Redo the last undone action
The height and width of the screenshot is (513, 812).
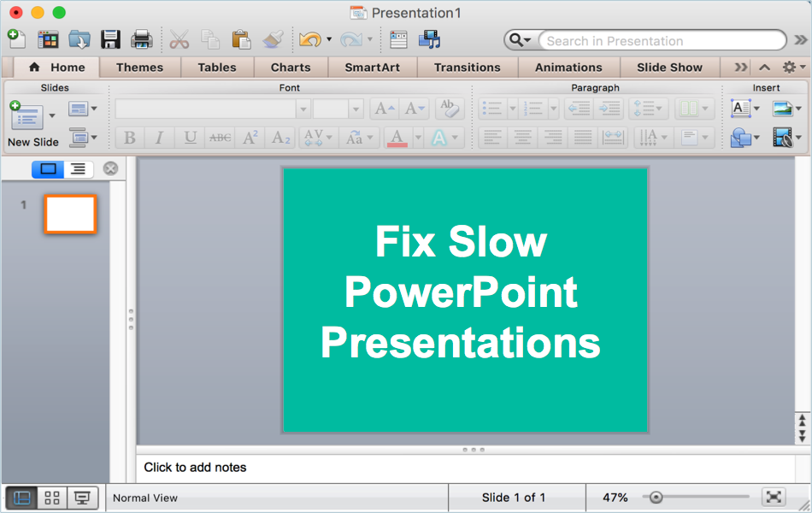[x=351, y=39]
